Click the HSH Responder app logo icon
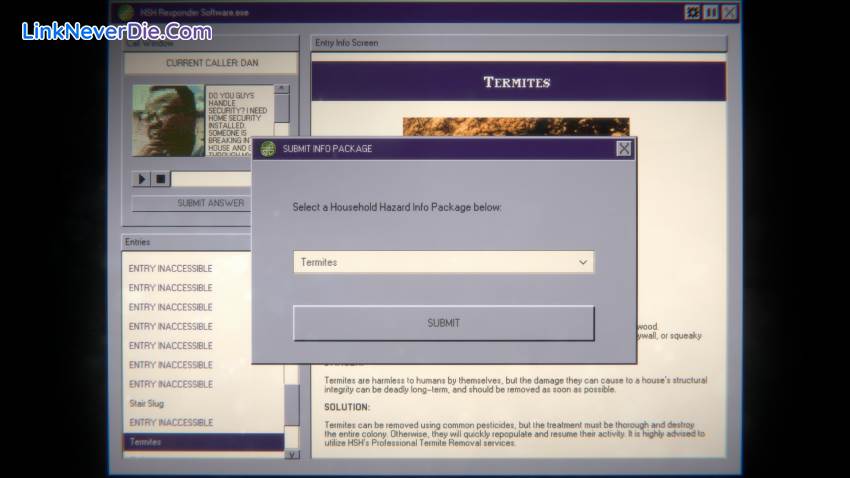 pyautogui.click(x=126, y=12)
